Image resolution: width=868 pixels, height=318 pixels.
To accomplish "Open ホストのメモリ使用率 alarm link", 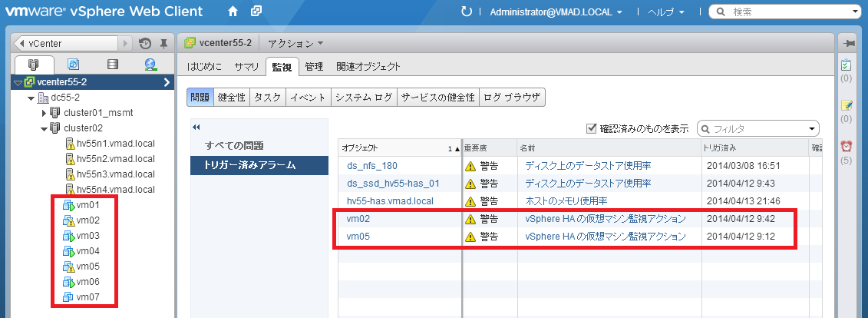I will pyautogui.click(x=566, y=201).
